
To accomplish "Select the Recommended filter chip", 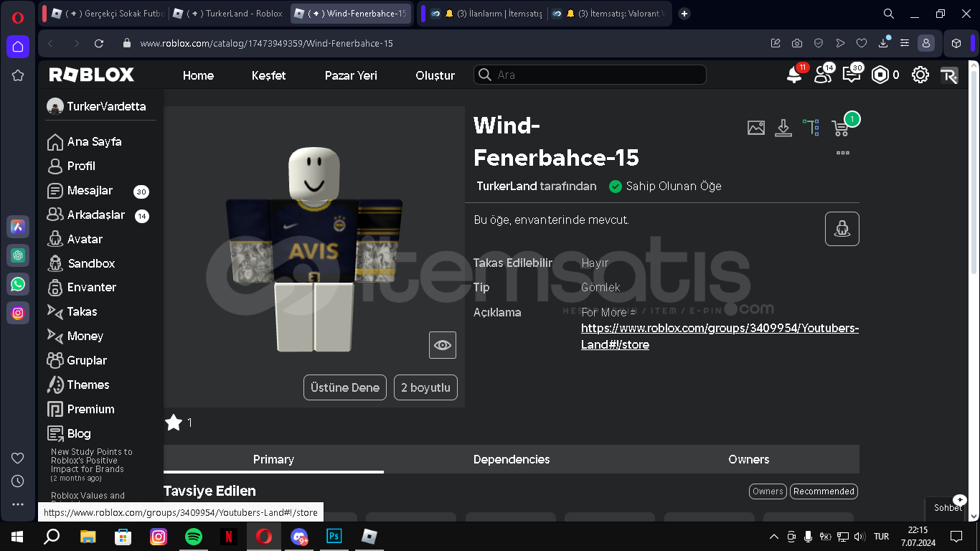I will pyautogui.click(x=824, y=491).
